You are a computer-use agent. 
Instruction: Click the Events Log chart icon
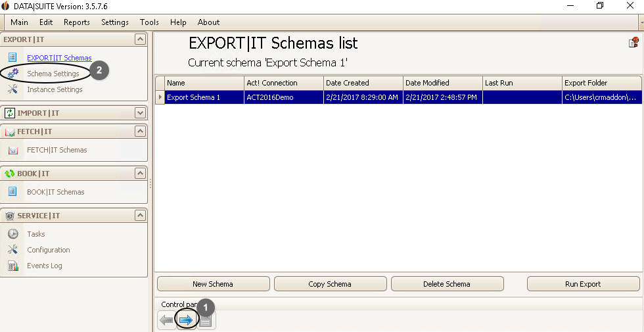[x=13, y=266]
